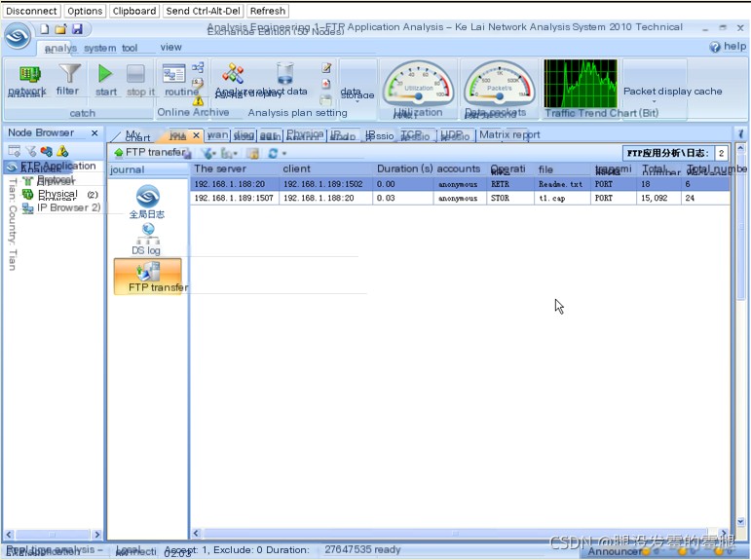The image size is (751, 560).
Task: Select Physical Browser in node tree
Action: (56, 195)
